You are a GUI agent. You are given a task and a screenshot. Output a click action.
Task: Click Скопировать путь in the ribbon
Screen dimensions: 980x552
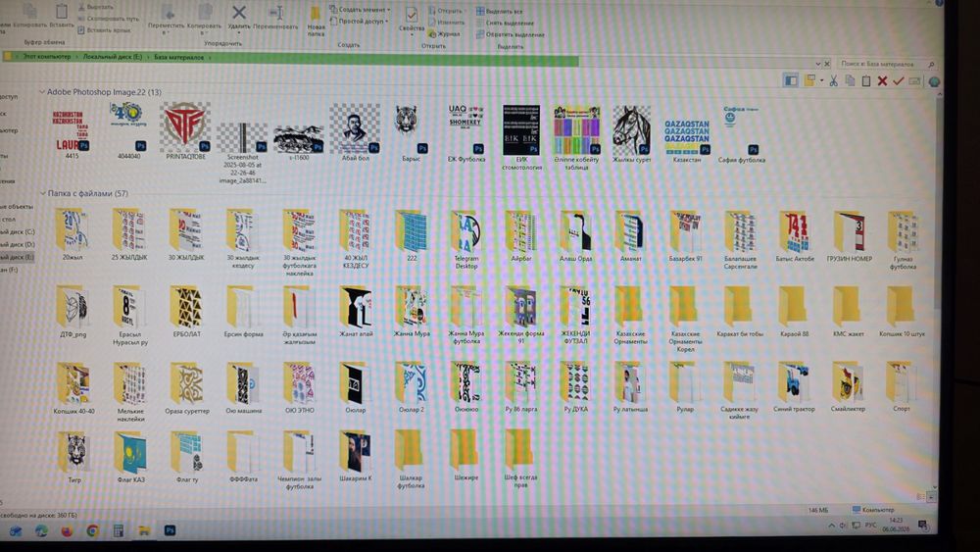108,19
